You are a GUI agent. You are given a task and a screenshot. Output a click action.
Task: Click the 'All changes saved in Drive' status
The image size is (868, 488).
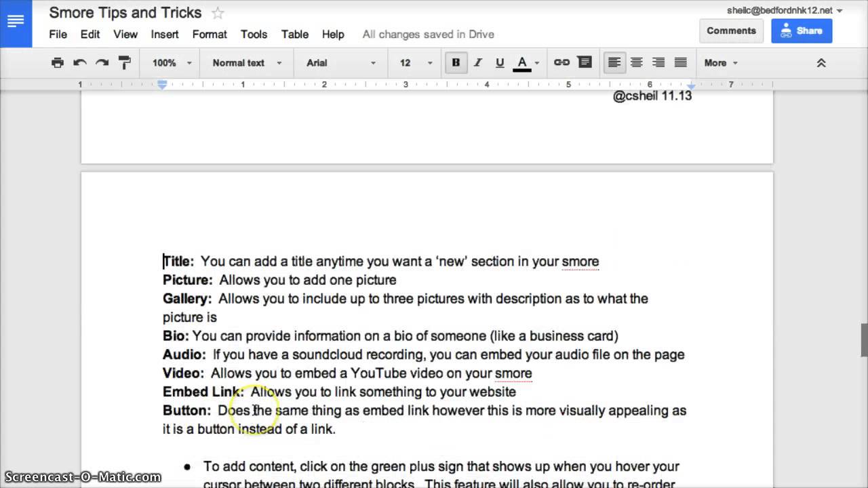point(428,34)
